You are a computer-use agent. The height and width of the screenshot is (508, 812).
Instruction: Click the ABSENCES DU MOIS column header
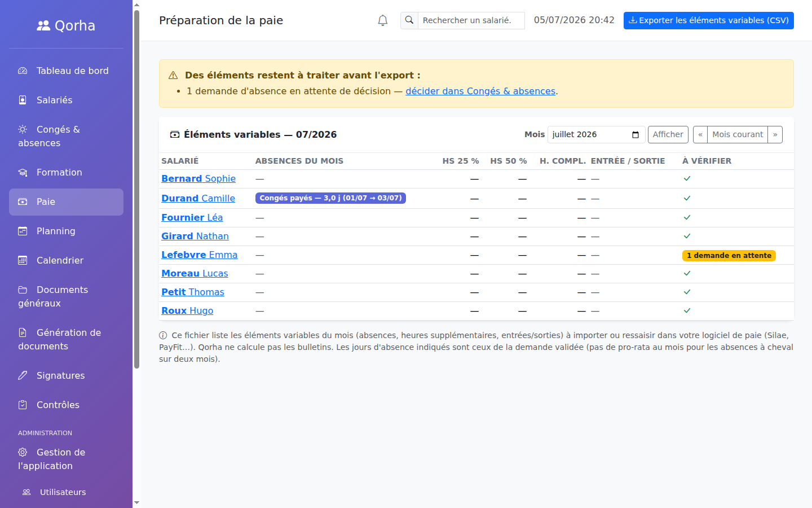pyautogui.click(x=299, y=161)
